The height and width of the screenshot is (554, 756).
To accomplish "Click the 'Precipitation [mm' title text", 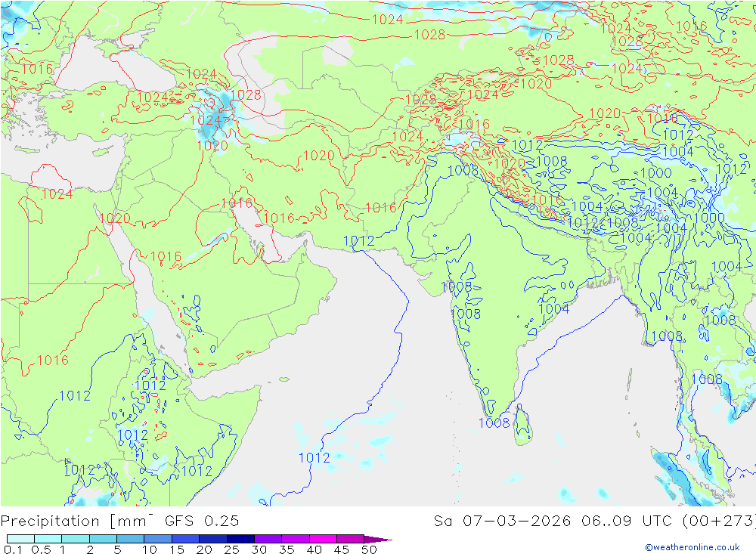I will (76, 522).
